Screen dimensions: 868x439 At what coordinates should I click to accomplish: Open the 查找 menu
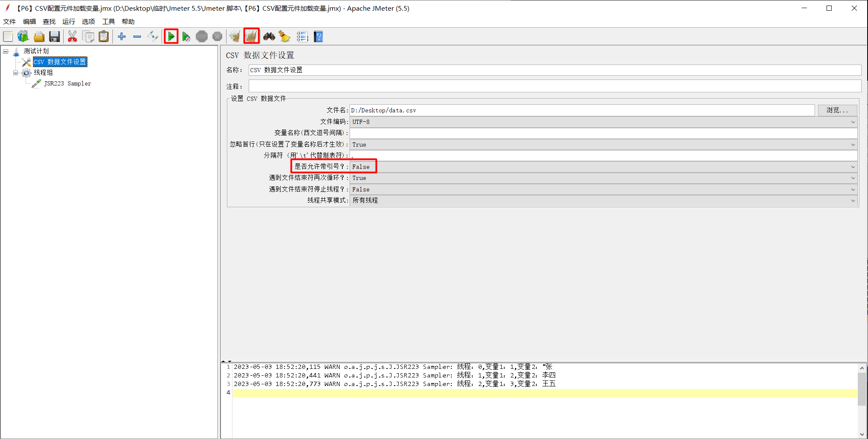coord(49,21)
